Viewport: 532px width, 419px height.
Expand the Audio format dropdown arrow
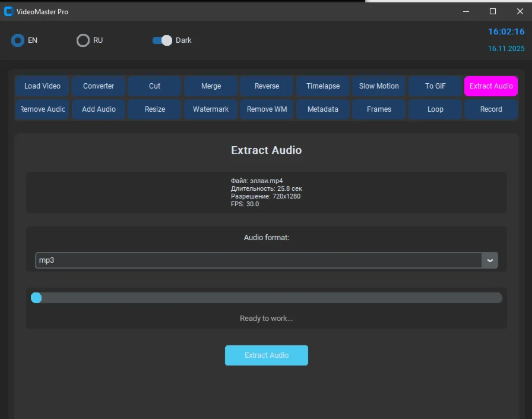(x=490, y=260)
